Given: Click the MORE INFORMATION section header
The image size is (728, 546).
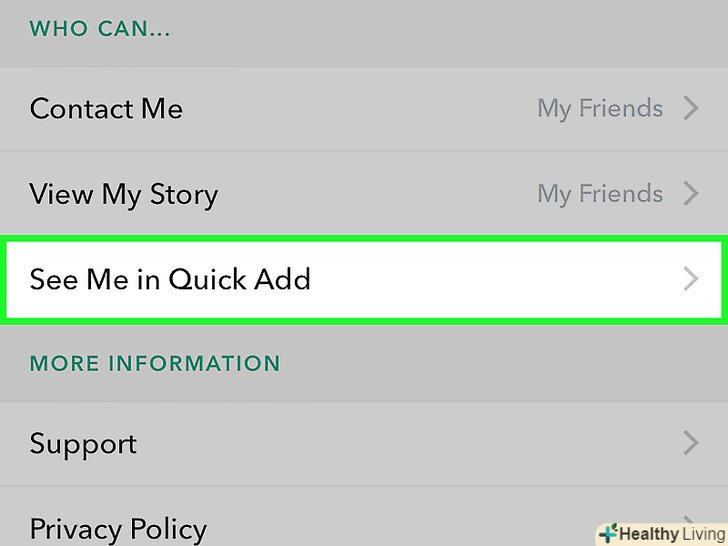Looking at the screenshot, I should (x=155, y=362).
